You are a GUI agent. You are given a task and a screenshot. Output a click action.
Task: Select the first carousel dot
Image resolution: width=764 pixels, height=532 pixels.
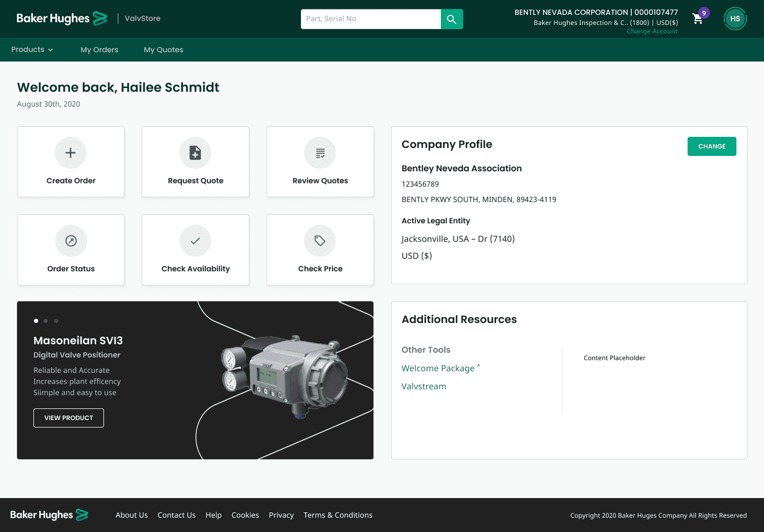[36, 321]
